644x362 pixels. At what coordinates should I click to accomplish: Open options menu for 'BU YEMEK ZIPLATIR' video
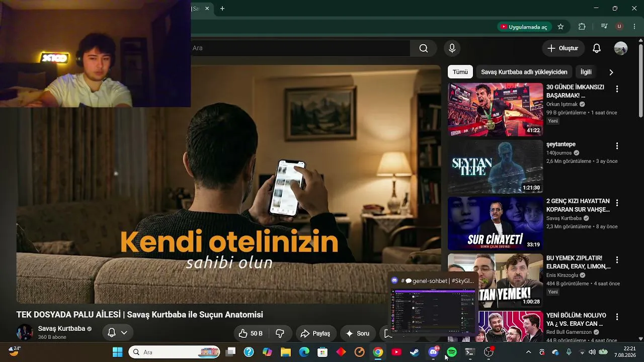point(617,260)
